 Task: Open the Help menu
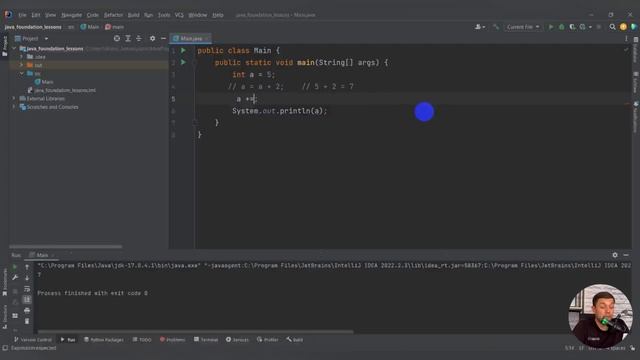coord(218,15)
